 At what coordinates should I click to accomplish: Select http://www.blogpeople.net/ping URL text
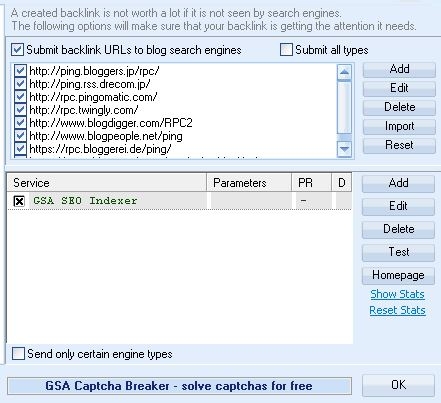[x=106, y=136]
